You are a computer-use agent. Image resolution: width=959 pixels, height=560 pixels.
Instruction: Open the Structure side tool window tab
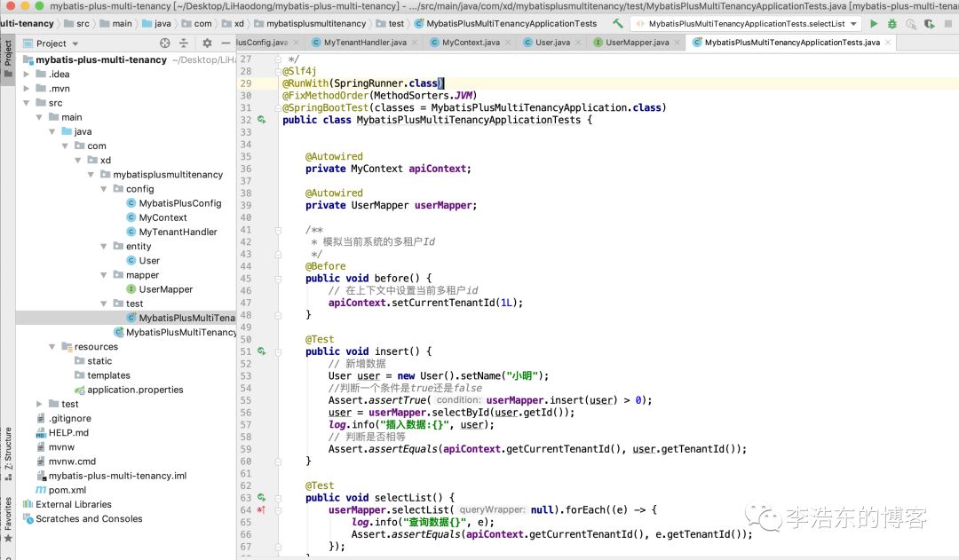[x=8, y=454]
